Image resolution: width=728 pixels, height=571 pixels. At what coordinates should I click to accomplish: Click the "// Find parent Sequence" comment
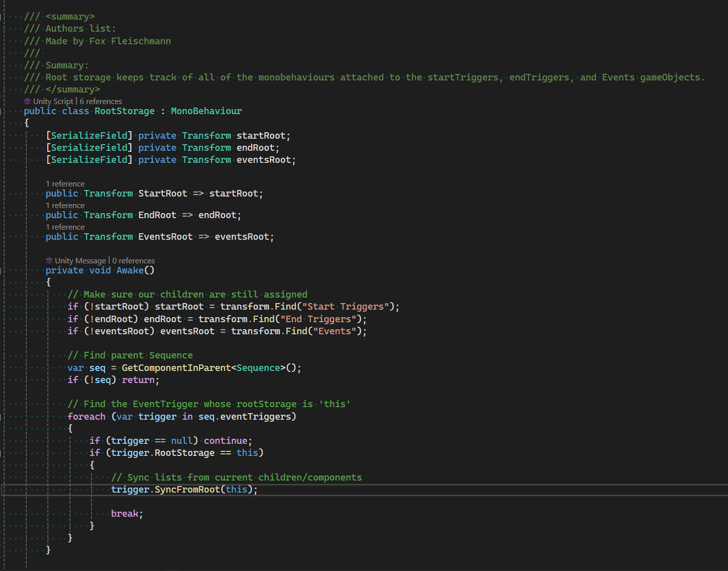tap(131, 355)
